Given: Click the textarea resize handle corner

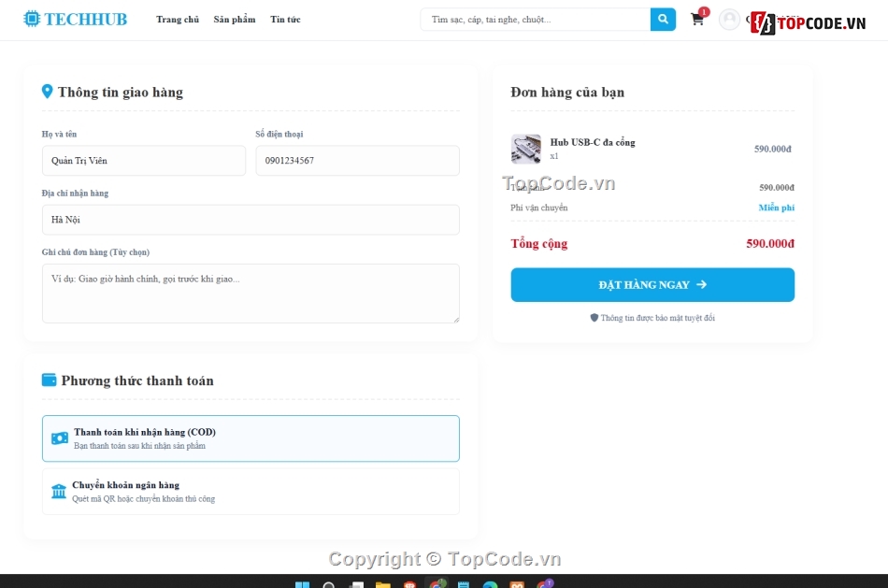Looking at the screenshot, I should 456,320.
